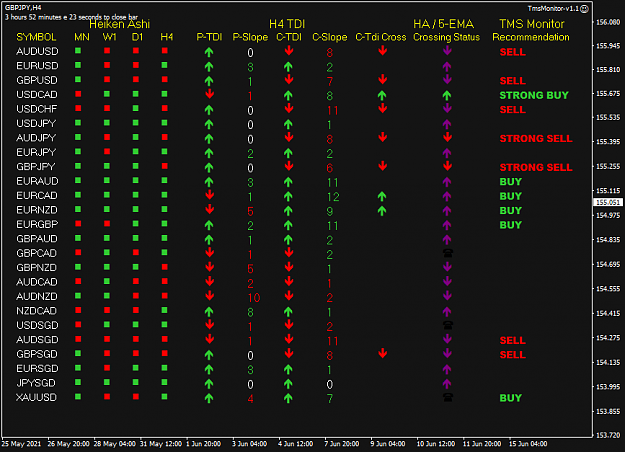Click the telephone icon in the USDSGD row
Viewport: 625px width, 452px height.
click(x=448, y=325)
